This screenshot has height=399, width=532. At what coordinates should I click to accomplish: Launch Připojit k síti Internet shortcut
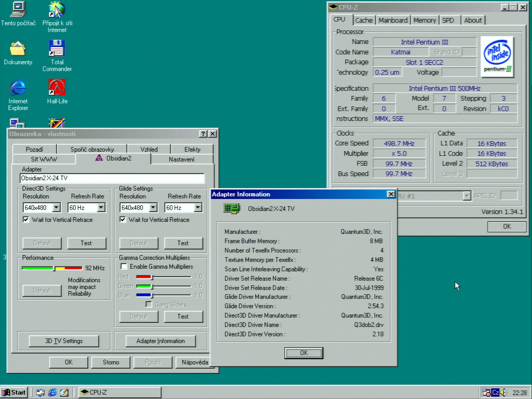(x=57, y=10)
